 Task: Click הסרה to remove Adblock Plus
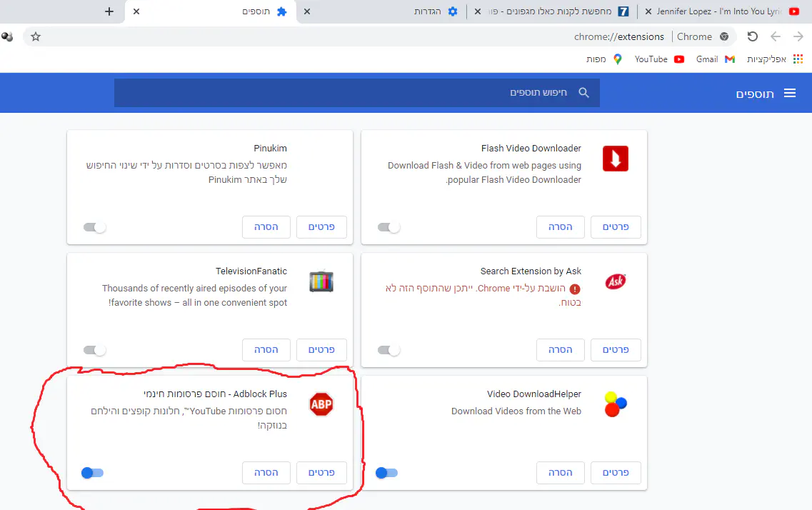266,473
